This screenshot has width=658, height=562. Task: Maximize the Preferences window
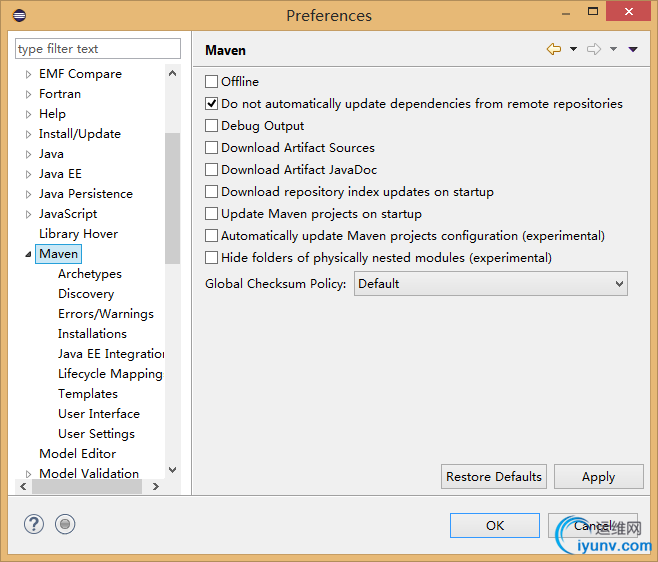[593, 12]
